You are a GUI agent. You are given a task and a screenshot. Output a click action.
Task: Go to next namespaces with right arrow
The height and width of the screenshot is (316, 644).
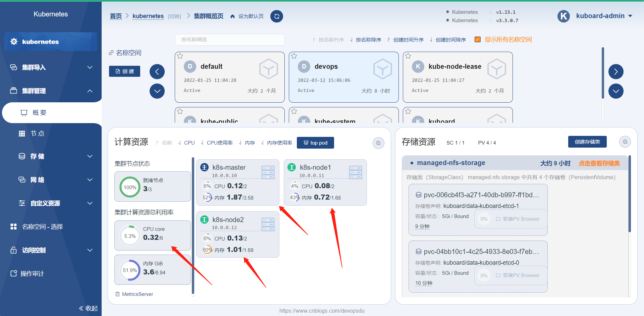click(616, 71)
